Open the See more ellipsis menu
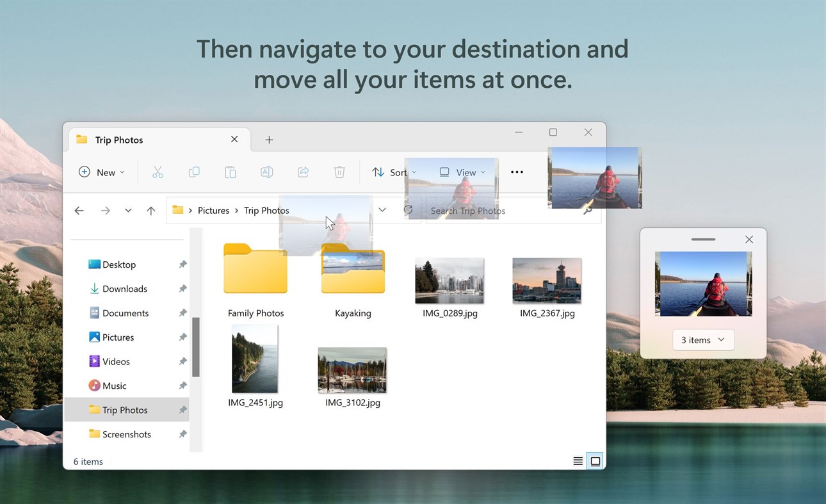Screen dimensions: 826x504 (x=517, y=172)
